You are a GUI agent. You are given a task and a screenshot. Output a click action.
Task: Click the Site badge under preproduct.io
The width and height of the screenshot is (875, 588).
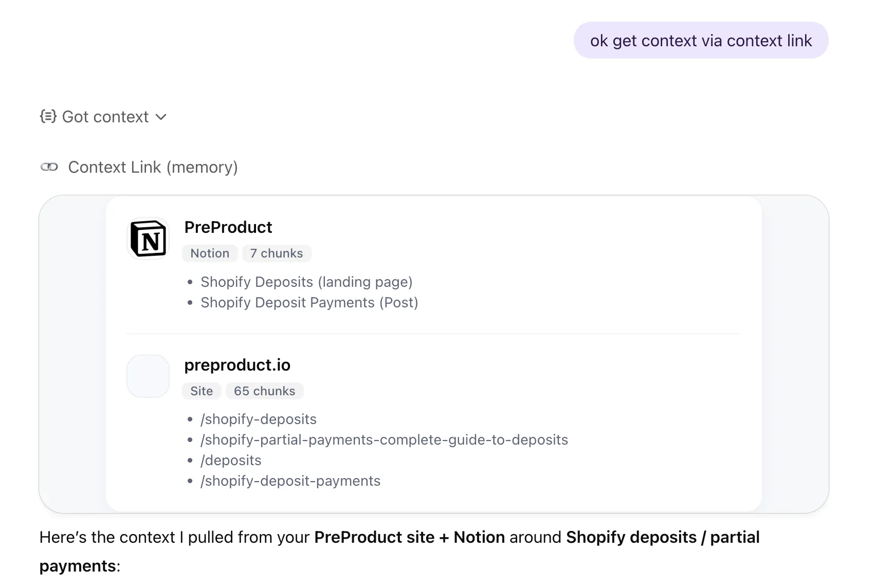tap(201, 391)
